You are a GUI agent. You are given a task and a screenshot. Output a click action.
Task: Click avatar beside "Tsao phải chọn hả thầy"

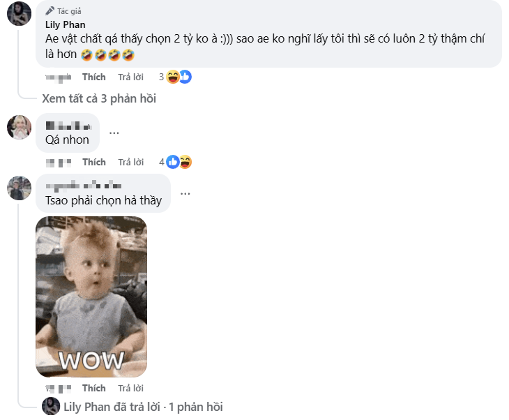19,188
